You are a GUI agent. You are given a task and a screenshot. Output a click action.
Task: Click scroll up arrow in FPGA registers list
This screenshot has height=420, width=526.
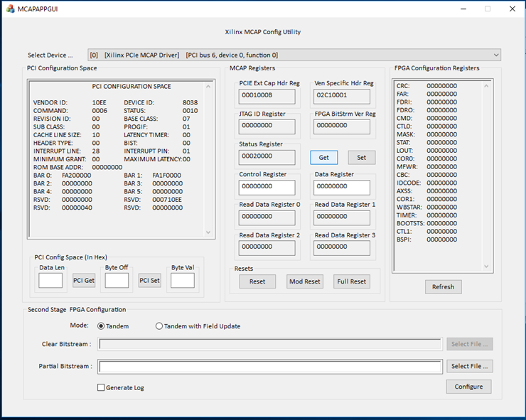pos(487,86)
